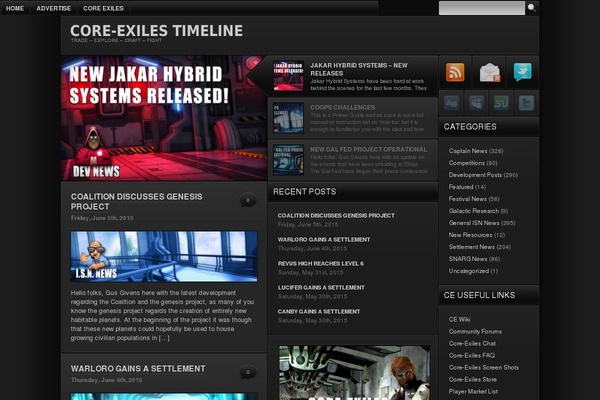Screen dimensions: 600x400
Task: Open the Uncategorized category
Action: coord(468,271)
